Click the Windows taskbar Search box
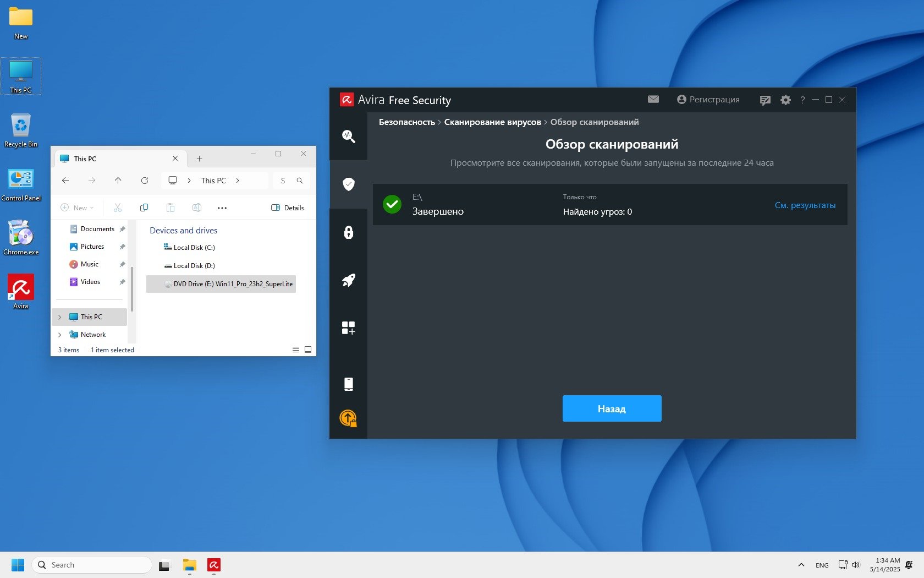Viewport: 924px width, 578px height. pos(91,565)
